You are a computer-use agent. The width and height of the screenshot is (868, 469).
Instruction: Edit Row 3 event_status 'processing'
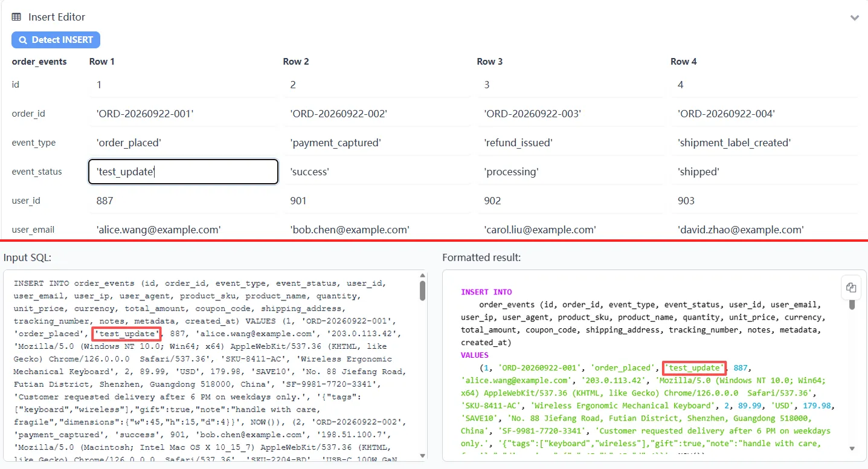click(571, 172)
